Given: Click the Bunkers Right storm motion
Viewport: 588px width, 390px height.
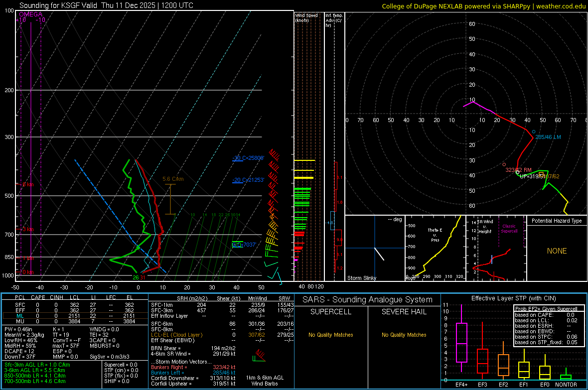Looking at the screenshot, I should (193, 367).
